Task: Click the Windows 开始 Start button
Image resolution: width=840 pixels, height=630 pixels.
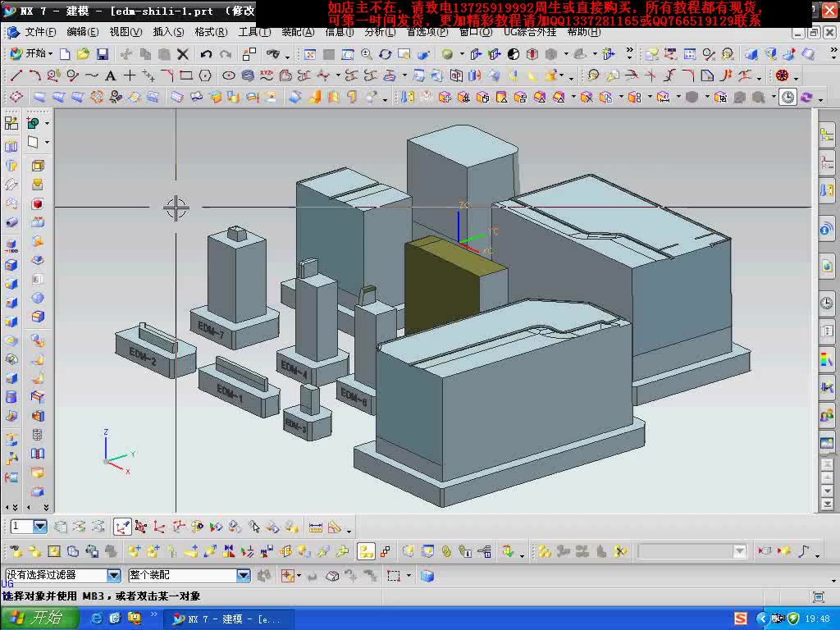Action: pyautogui.click(x=39, y=619)
